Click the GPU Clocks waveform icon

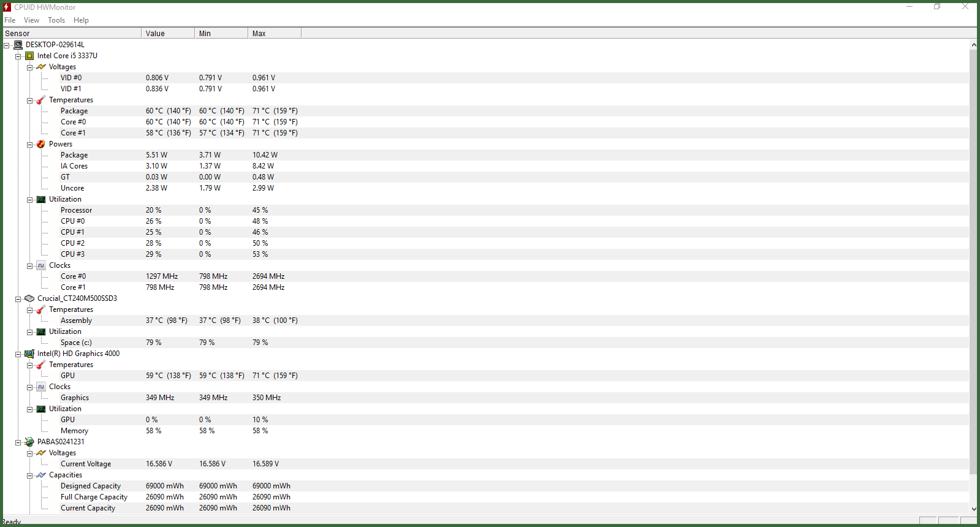pyautogui.click(x=41, y=387)
